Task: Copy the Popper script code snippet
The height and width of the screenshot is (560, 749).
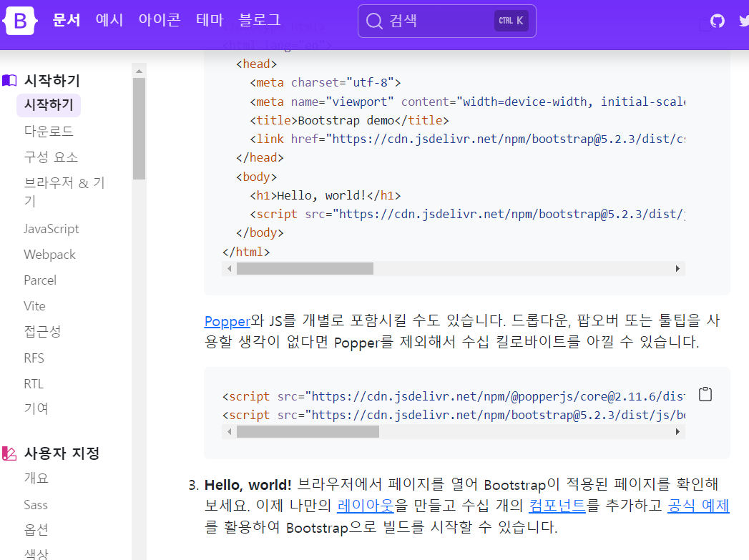Action: [x=705, y=394]
